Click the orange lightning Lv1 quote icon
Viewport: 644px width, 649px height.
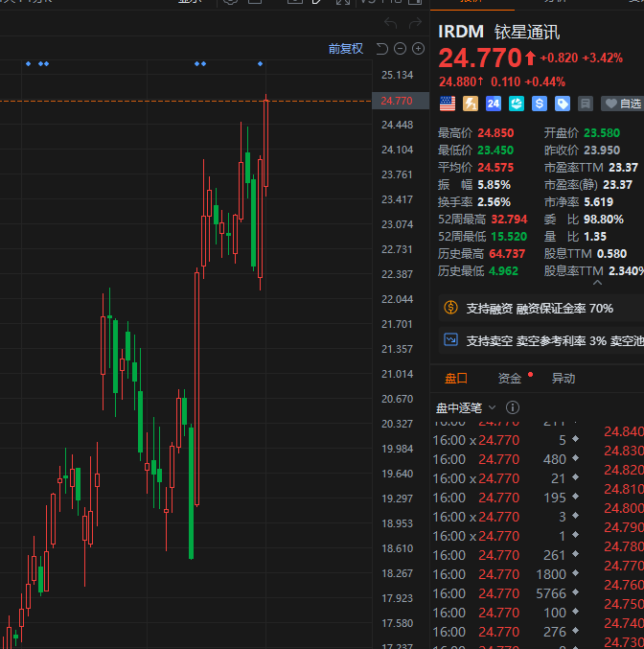471,104
